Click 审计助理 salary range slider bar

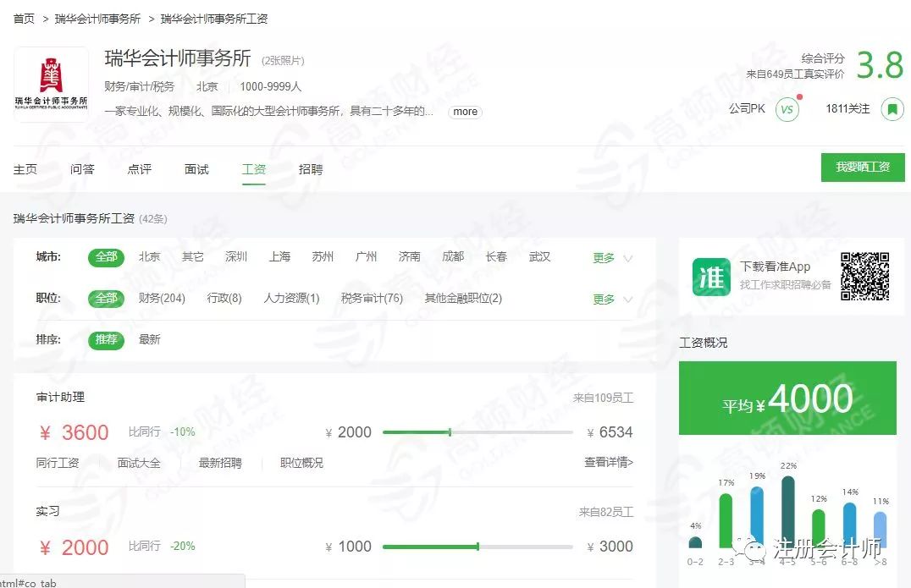pyautogui.click(x=478, y=432)
